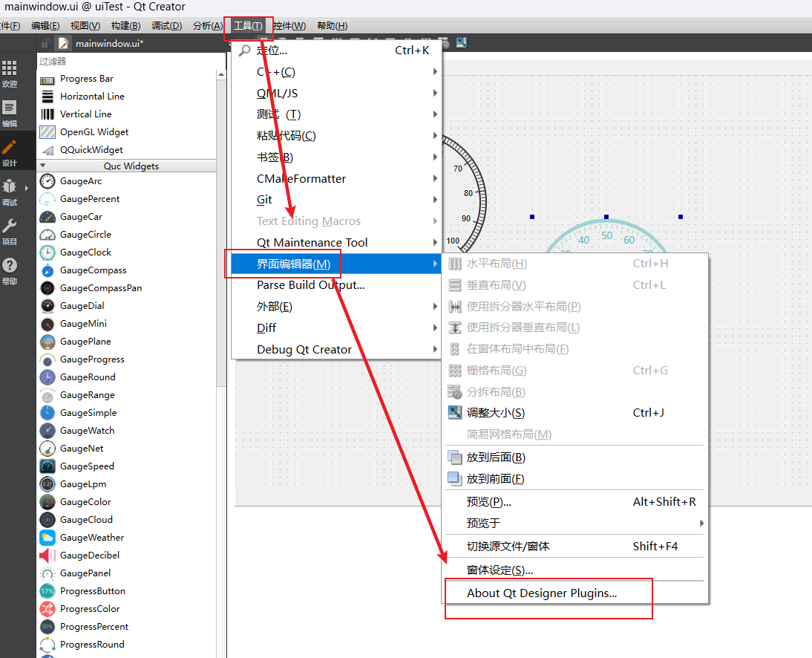Select the ProgressButton widget icon
The height and width of the screenshot is (658, 812).
[48, 591]
